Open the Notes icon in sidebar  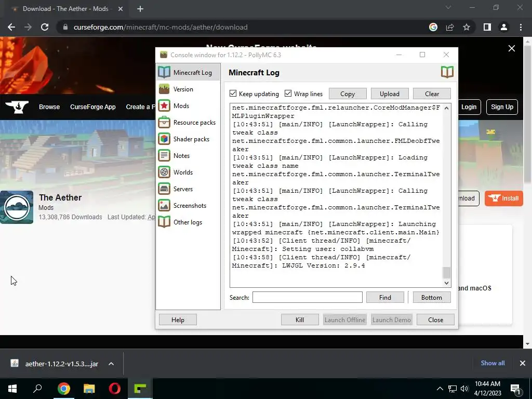(164, 155)
